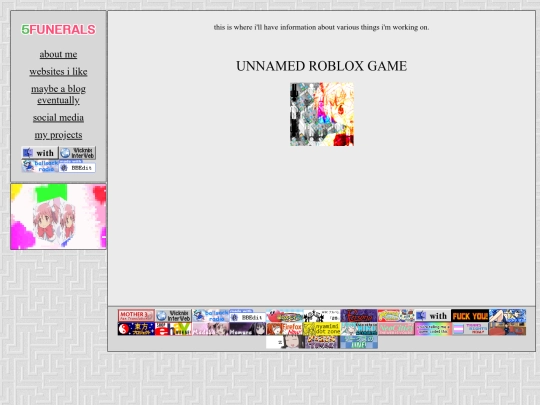Click the trans flag rights badge
This screenshot has width=540, height=405.
click(x=470, y=329)
